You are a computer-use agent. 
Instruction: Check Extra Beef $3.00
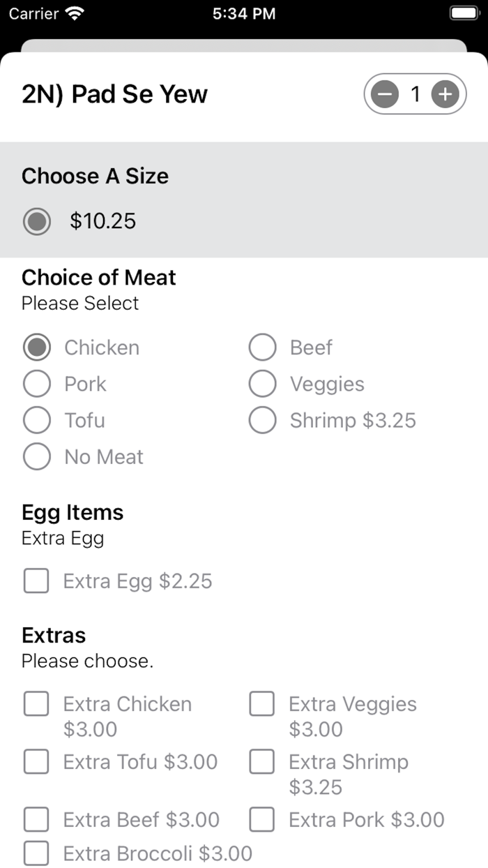[36, 820]
